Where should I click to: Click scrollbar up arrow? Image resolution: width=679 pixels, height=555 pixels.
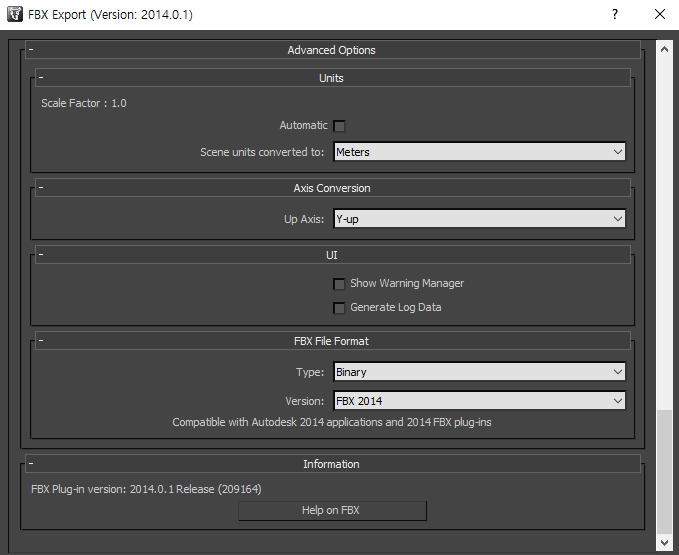[664, 49]
